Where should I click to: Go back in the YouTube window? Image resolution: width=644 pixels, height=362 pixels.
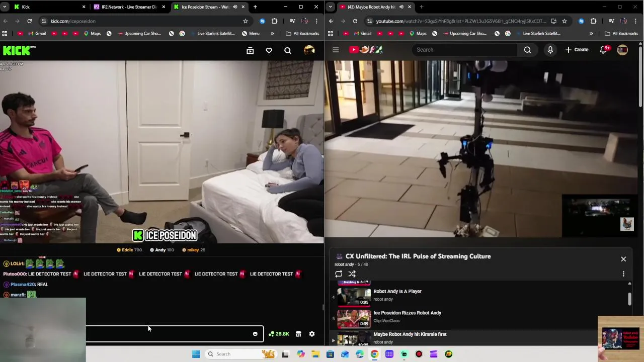pyautogui.click(x=331, y=21)
